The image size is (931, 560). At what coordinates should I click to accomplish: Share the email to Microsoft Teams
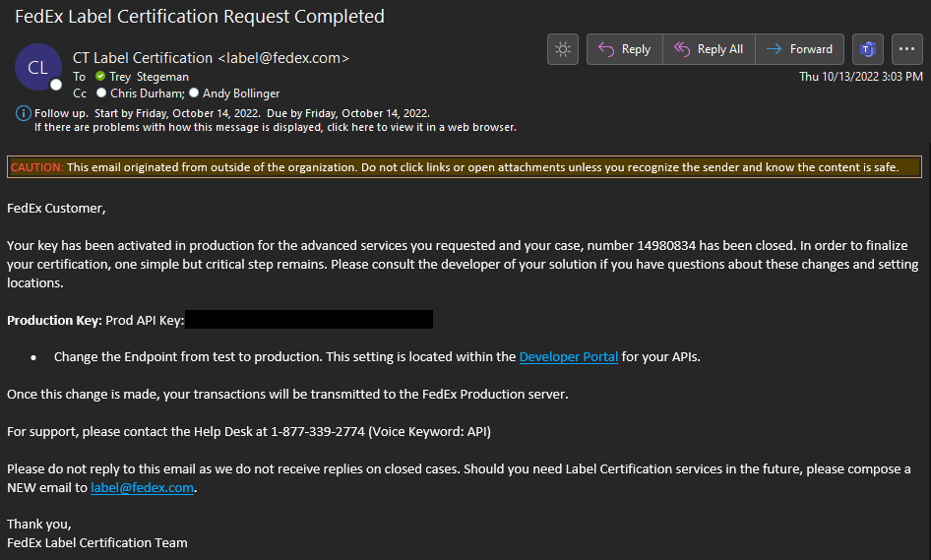coord(868,49)
